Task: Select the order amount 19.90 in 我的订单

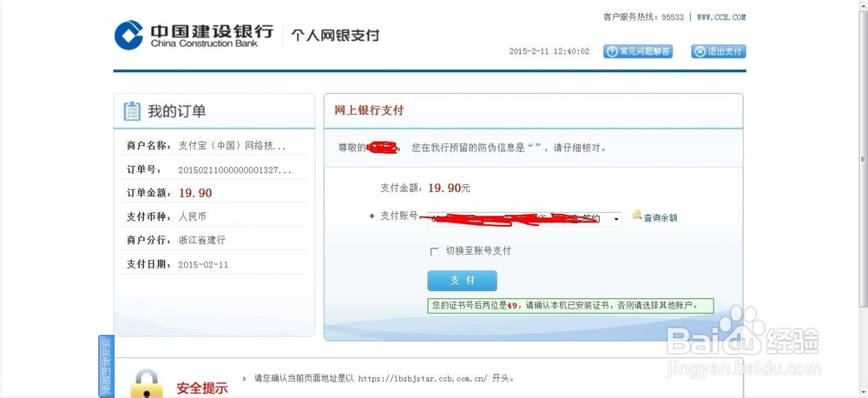Action: point(195,193)
